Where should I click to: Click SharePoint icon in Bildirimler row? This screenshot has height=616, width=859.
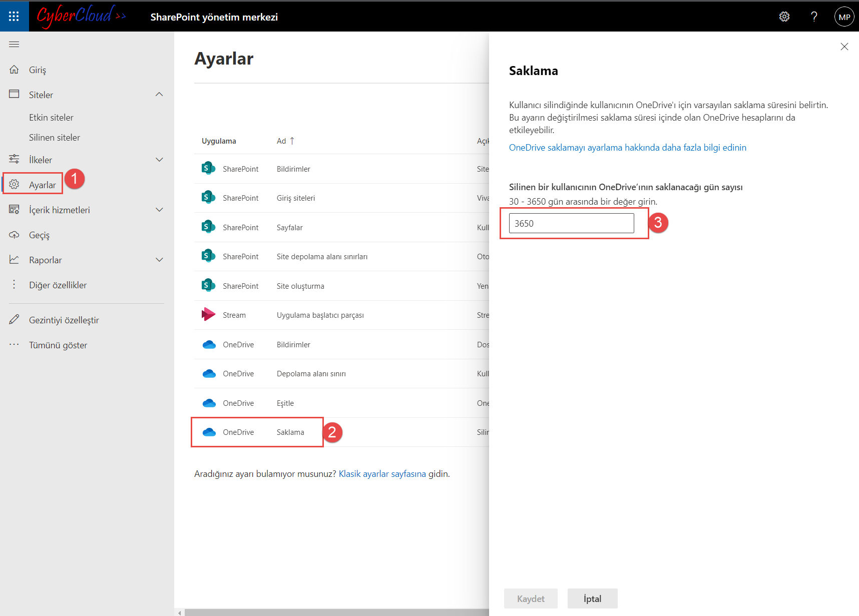point(208,168)
